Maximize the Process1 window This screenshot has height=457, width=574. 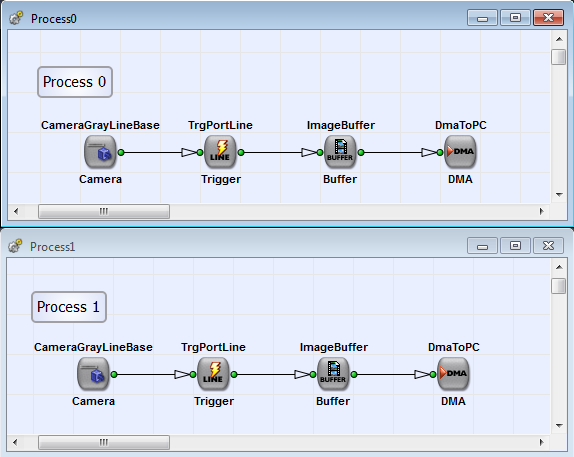[515, 245]
